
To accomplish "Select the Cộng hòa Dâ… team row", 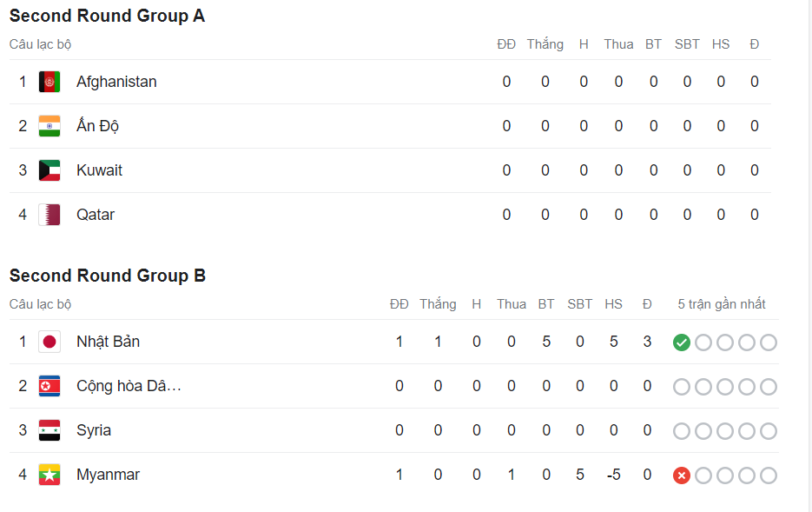I will [x=393, y=386].
